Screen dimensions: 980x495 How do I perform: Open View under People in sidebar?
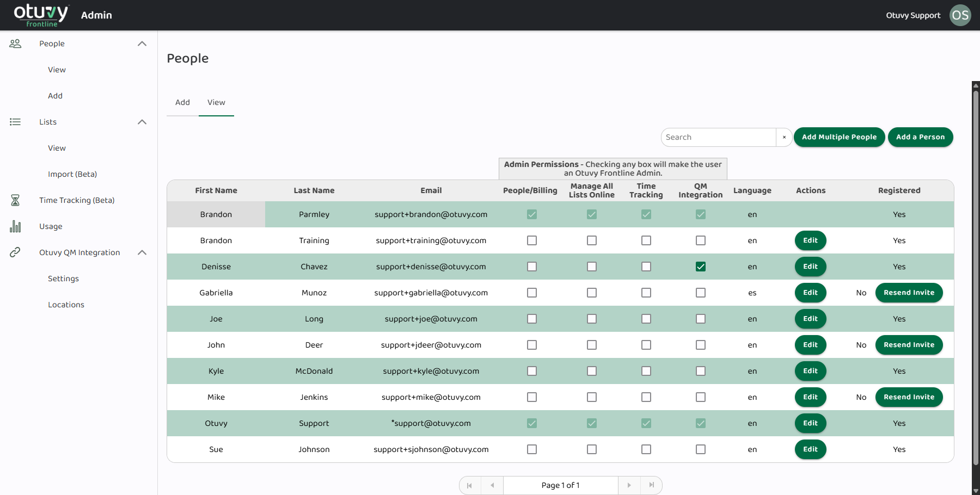pyautogui.click(x=57, y=70)
